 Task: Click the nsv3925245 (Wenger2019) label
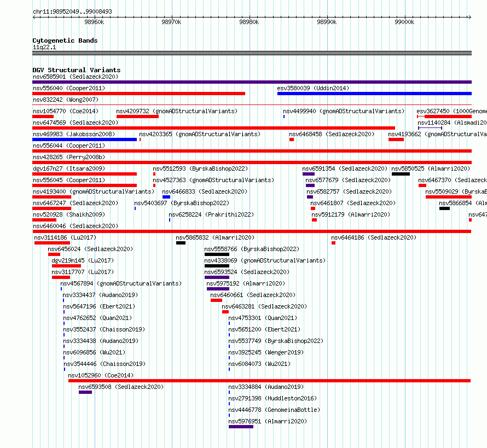coord(266,352)
